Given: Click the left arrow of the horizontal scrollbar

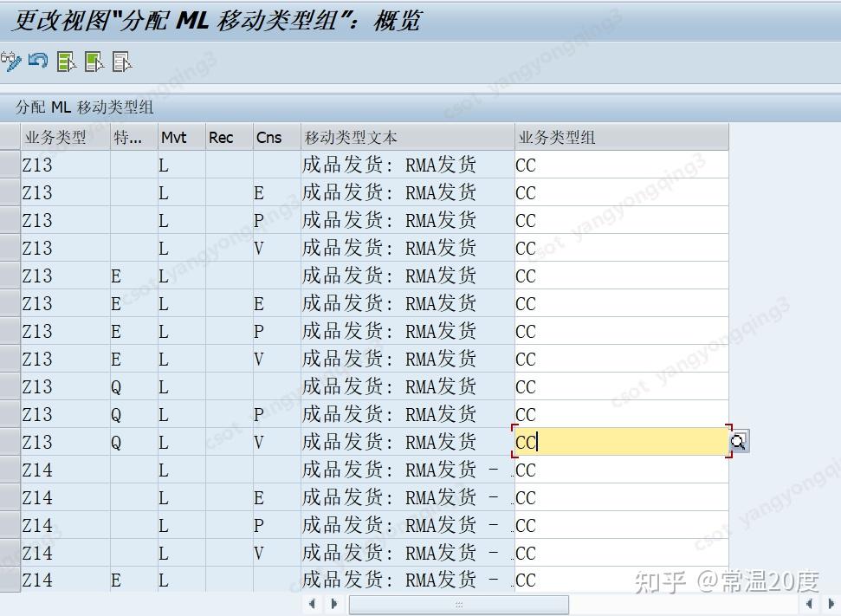Looking at the screenshot, I should 312,604.
